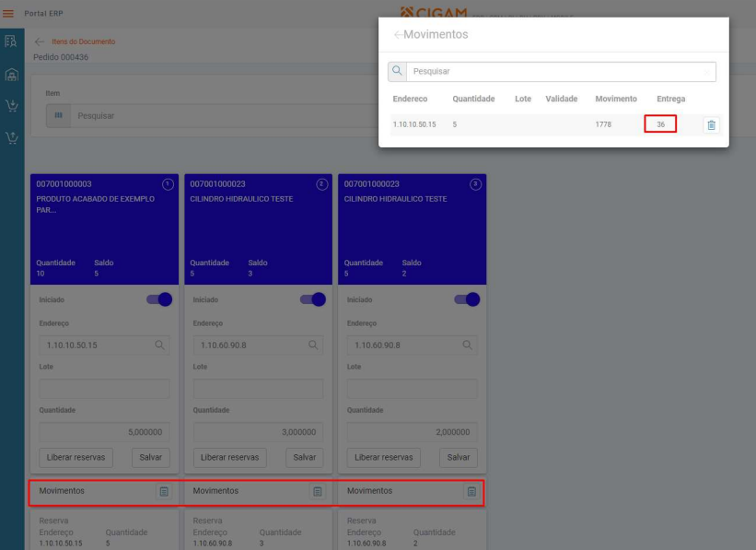This screenshot has width=756, height=550.
Task: Click Portal ERP title text
Action: point(44,14)
